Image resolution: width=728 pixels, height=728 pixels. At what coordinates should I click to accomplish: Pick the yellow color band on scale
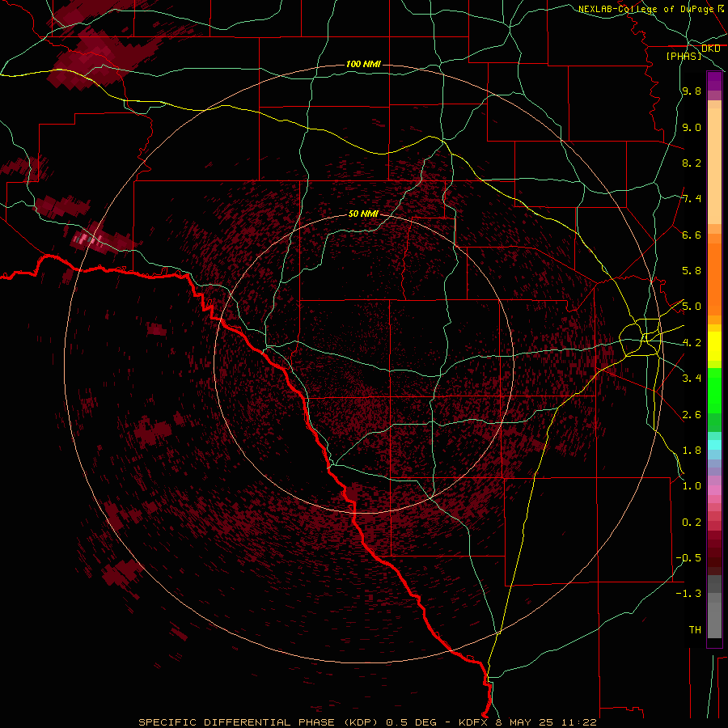pos(714,346)
